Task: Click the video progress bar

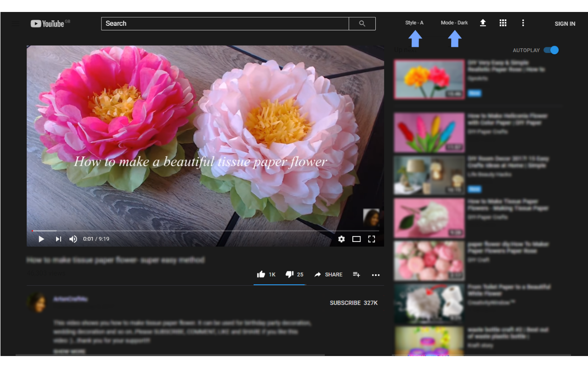Action: click(x=206, y=230)
